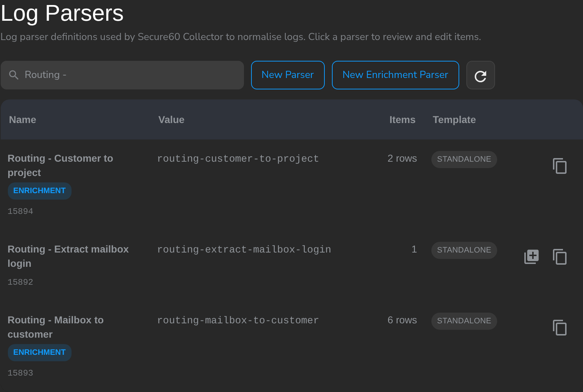
Task: Focus the search field containing 'Routing -'
Action: pyautogui.click(x=122, y=75)
